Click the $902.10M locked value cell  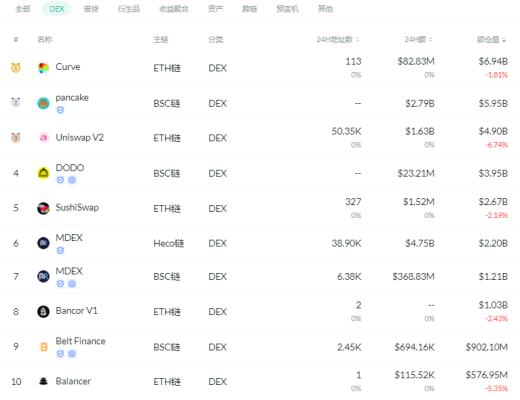coord(487,347)
